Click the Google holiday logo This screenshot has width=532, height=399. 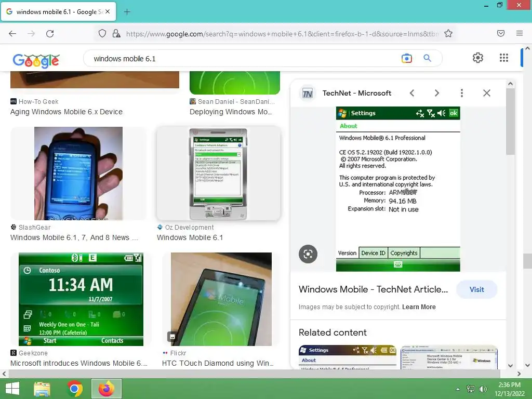pos(36,60)
